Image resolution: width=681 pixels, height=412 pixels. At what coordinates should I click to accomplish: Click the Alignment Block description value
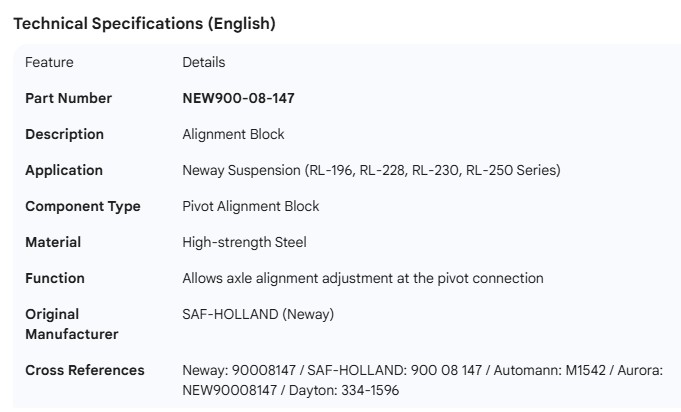pos(233,134)
